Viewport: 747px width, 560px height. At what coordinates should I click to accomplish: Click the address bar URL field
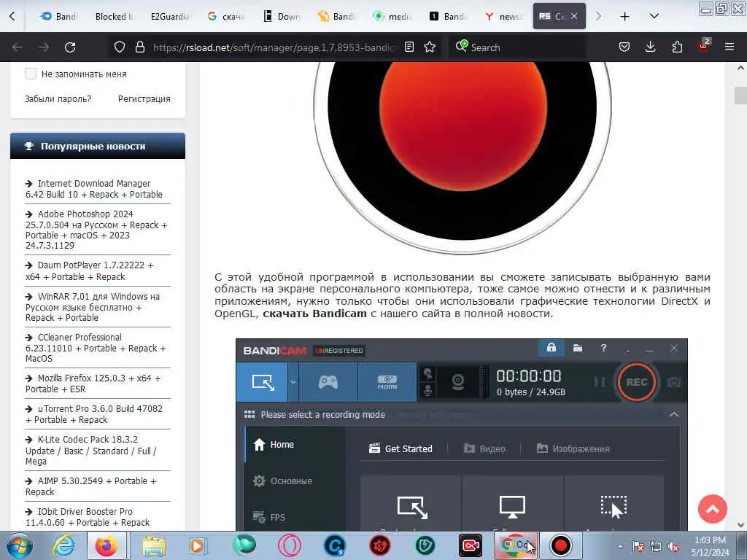(274, 47)
